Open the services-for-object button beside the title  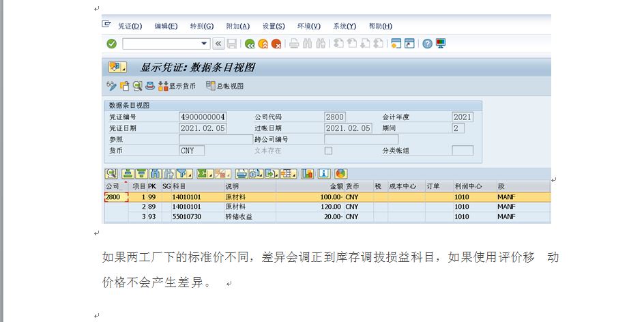tap(117, 67)
